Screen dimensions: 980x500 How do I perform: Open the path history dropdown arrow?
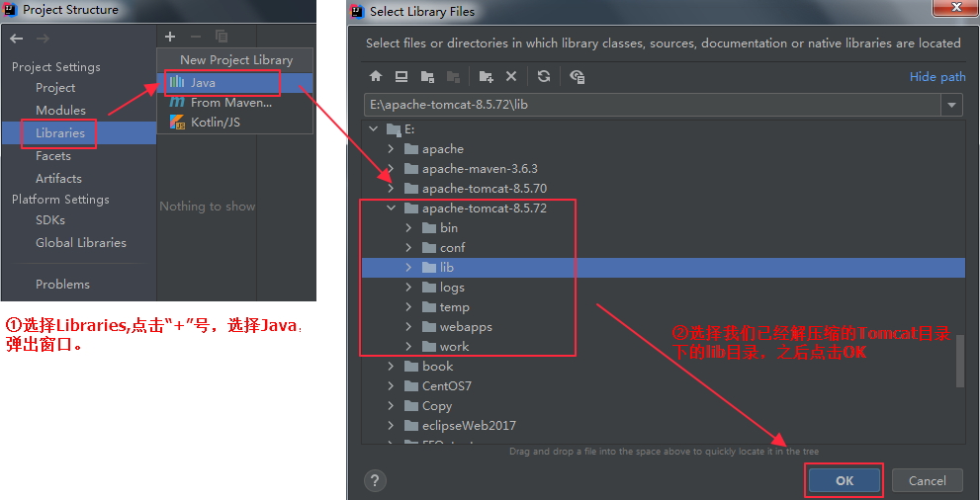(951, 105)
